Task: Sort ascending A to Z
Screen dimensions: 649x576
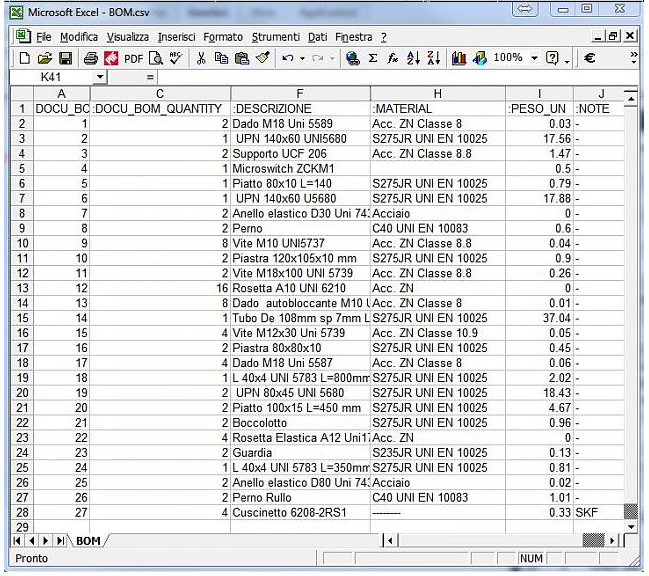Action: tap(413, 58)
